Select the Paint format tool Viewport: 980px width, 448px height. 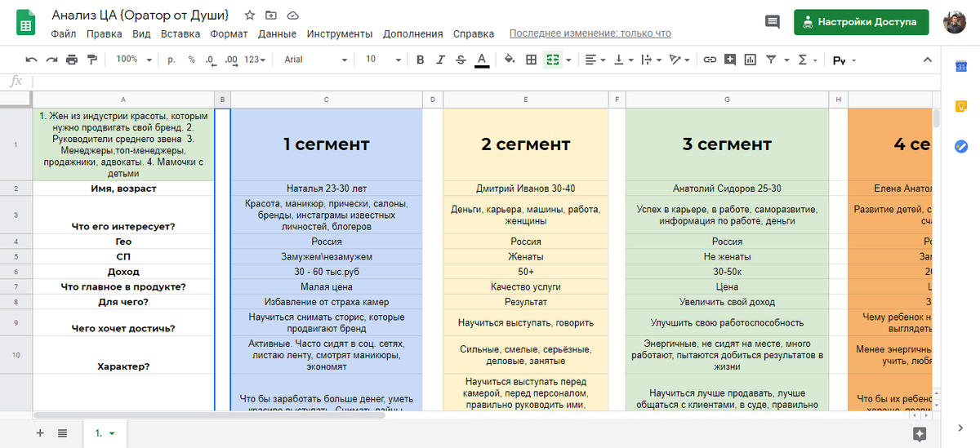(91, 60)
